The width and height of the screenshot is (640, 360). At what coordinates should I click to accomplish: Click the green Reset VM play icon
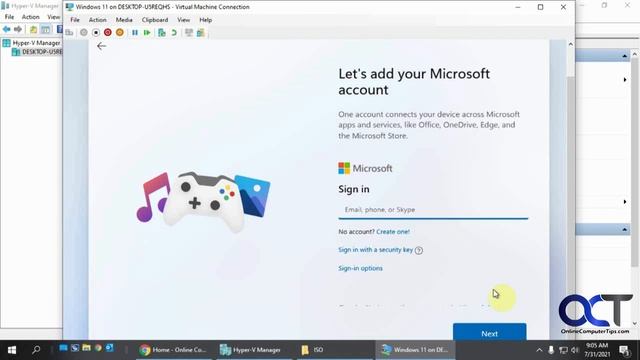[x=147, y=33]
